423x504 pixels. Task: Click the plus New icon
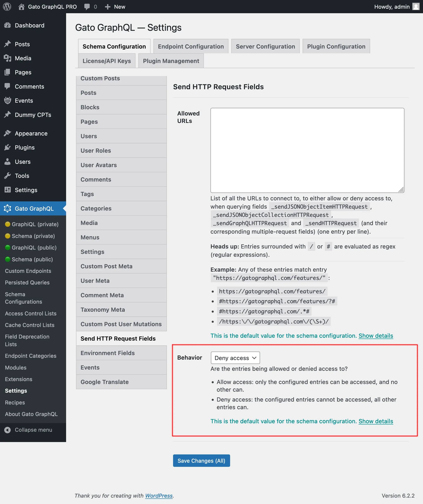[107, 7]
